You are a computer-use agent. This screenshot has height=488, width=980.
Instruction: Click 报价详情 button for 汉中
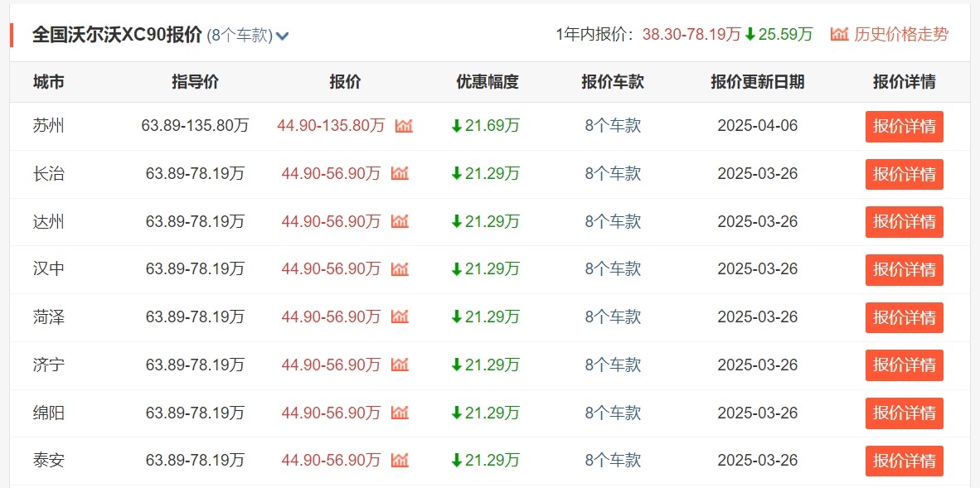(x=904, y=270)
